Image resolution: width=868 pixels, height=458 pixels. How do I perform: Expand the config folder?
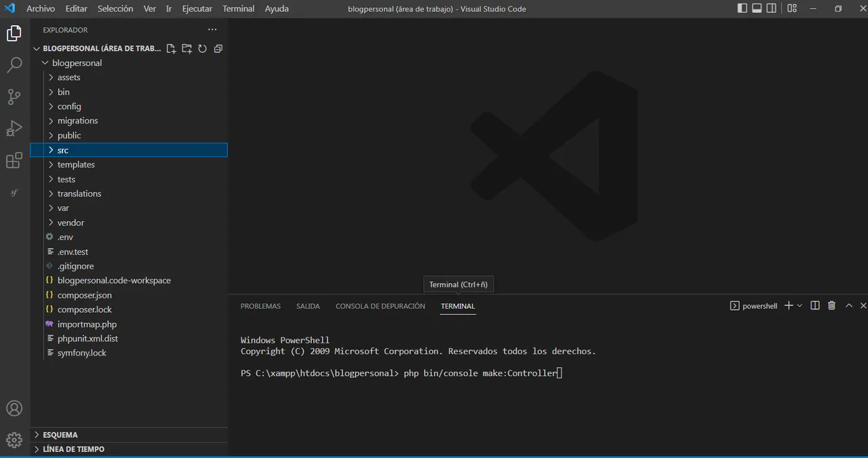[51, 107]
